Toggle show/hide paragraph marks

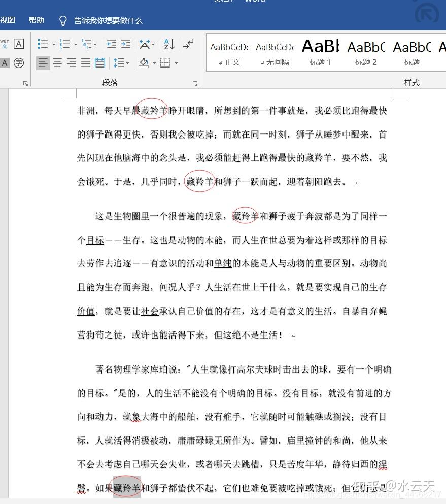(188, 44)
